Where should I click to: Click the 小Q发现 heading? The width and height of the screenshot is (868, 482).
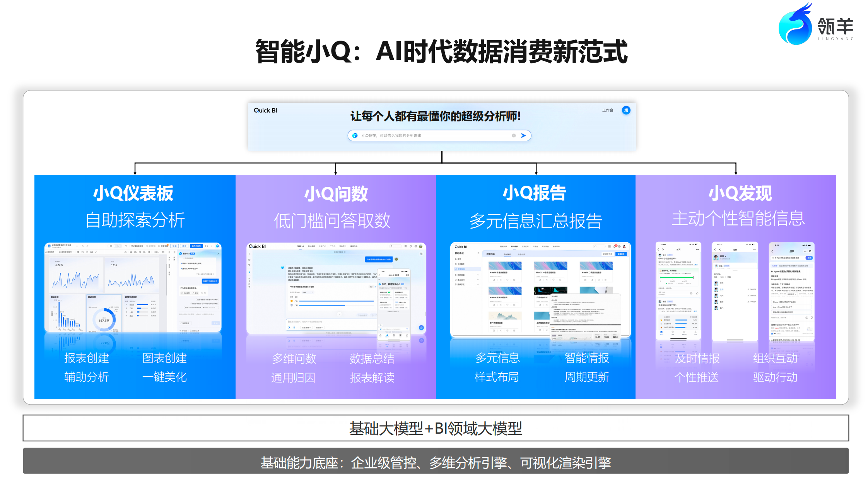click(x=740, y=193)
